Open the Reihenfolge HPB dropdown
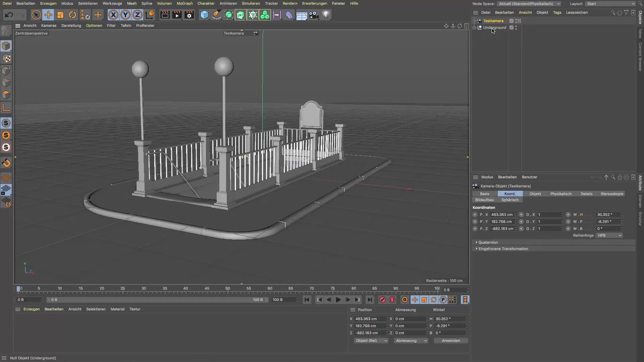 tap(609, 235)
